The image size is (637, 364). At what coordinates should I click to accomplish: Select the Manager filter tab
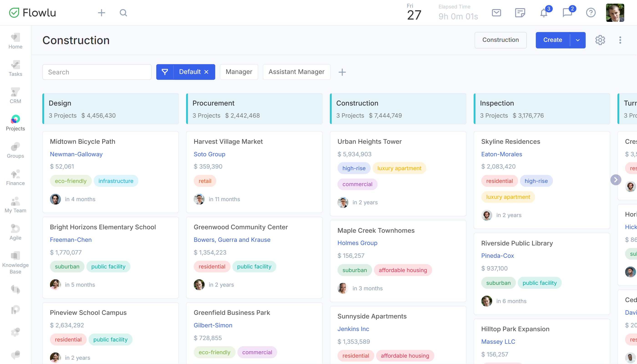coord(239,72)
